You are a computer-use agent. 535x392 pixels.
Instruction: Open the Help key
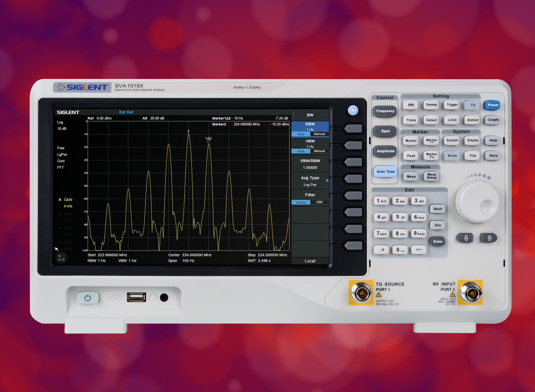click(493, 140)
